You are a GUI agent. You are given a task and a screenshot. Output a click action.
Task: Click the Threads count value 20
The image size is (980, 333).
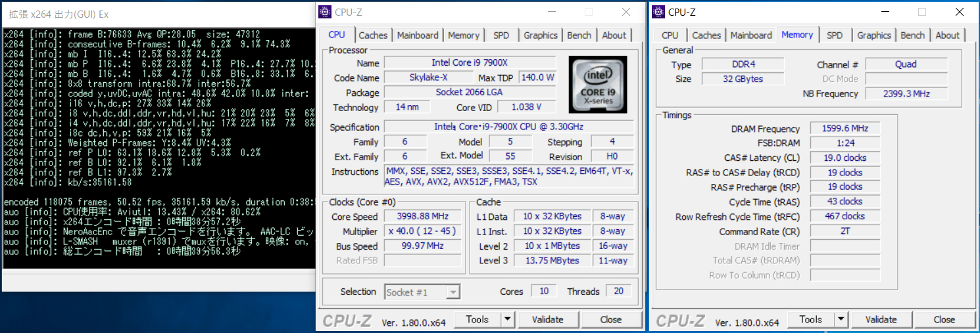[619, 292]
